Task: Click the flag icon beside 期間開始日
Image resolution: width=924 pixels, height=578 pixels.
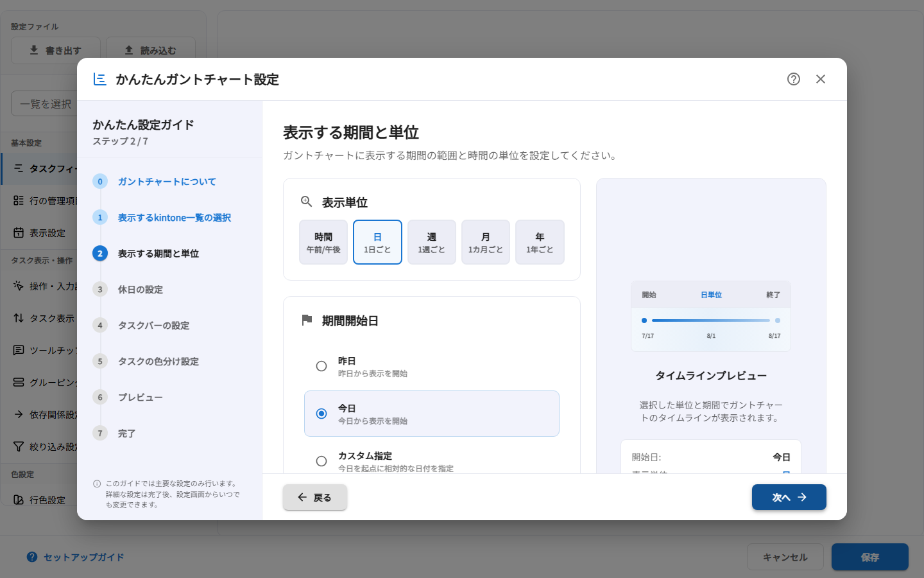Action: tap(307, 320)
